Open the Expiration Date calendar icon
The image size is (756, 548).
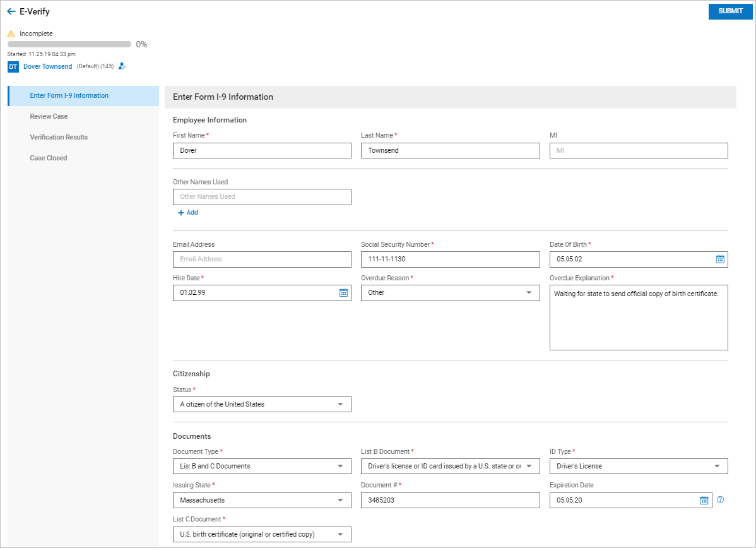(704, 501)
